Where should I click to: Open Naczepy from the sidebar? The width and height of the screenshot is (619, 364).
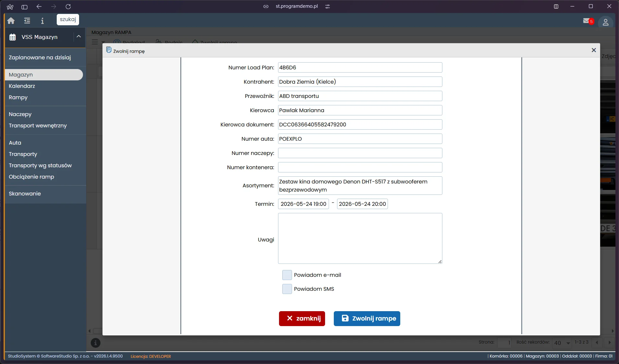coord(20,114)
